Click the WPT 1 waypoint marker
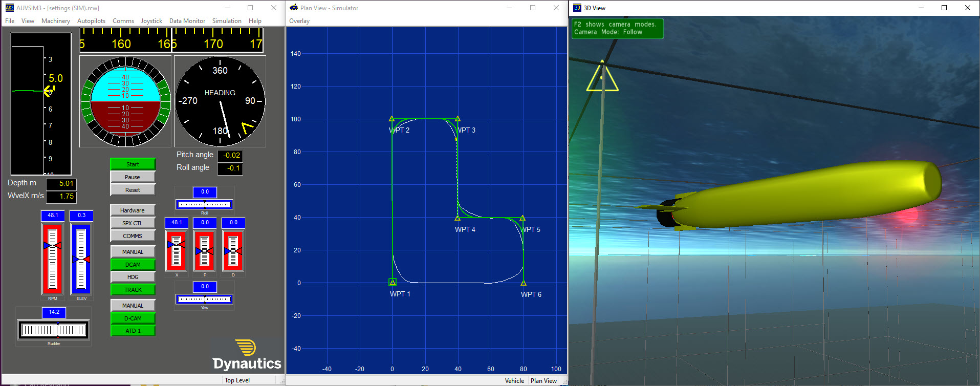The width and height of the screenshot is (980, 386). (393, 282)
